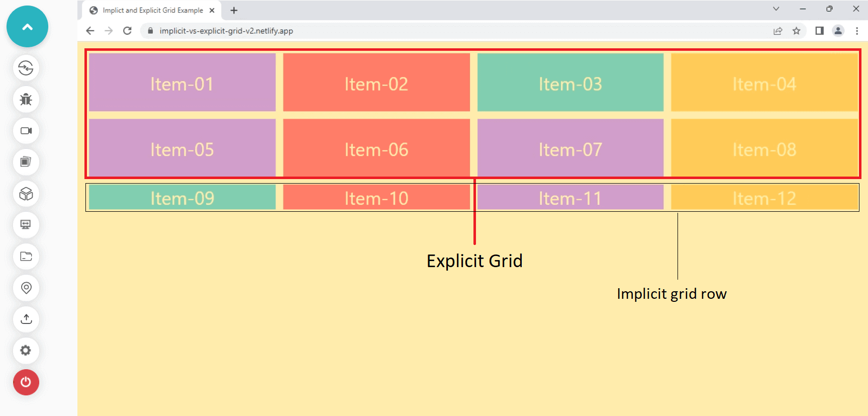
Task: End session with red power button
Action: coord(26,382)
